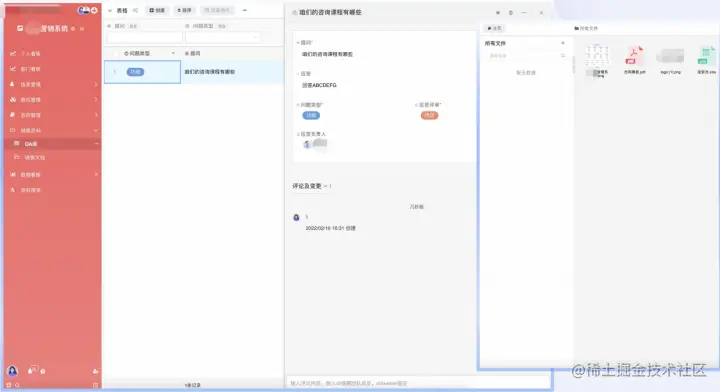Screen dimensions: 720x392
Task: Open the member avatars at sidebar top
Action: (83, 10)
